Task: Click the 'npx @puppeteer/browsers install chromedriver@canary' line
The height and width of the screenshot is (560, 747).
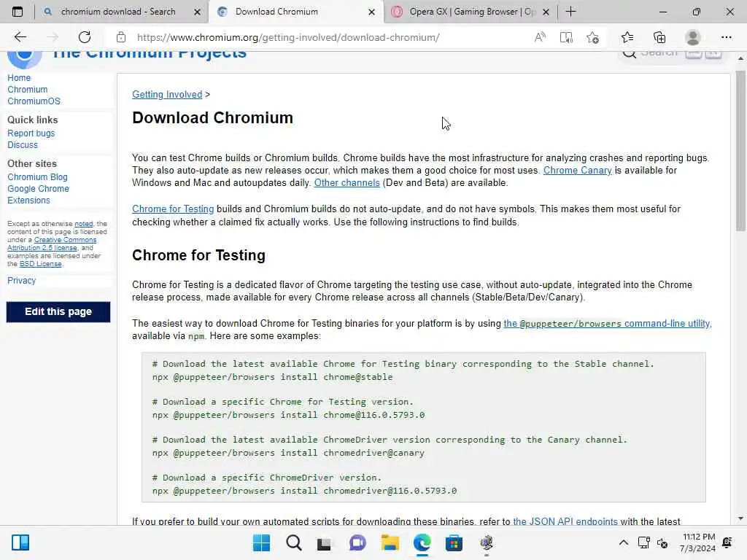Action: pos(288,453)
